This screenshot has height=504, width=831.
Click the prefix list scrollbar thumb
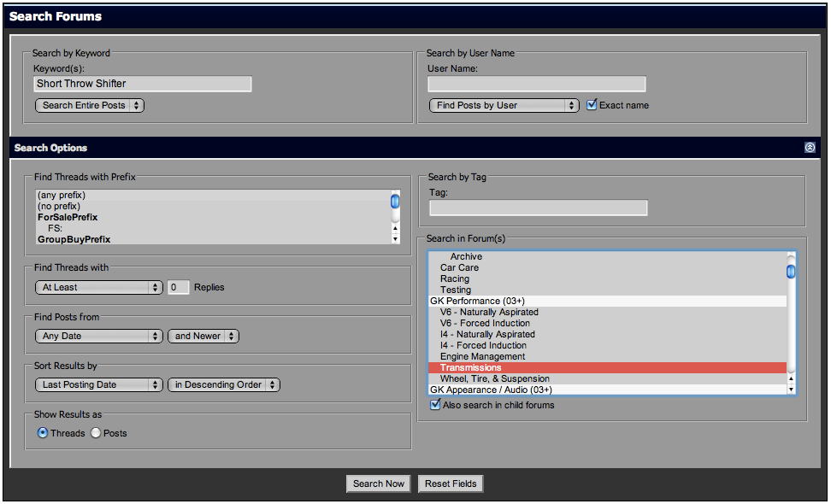coord(395,202)
